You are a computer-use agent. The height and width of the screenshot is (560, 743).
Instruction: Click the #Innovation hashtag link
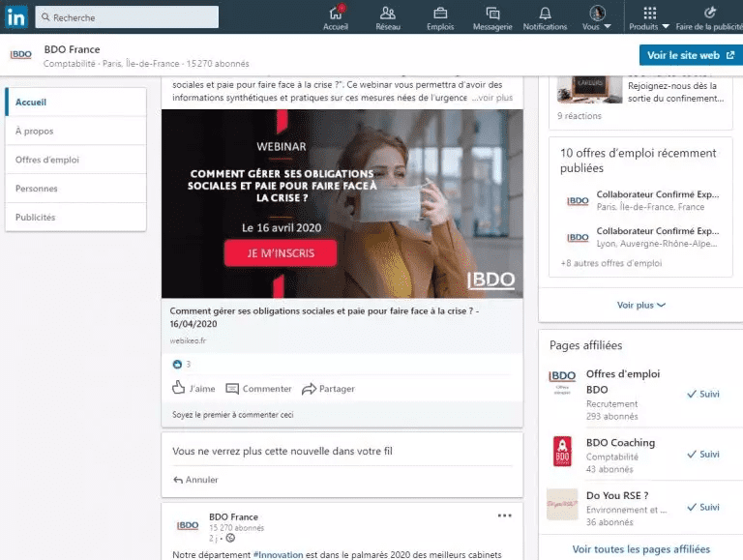click(x=279, y=554)
